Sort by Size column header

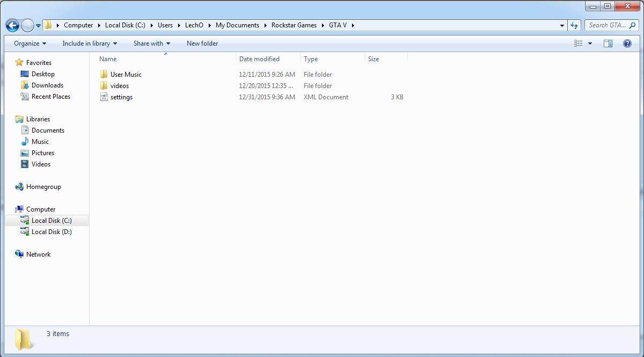(386, 59)
